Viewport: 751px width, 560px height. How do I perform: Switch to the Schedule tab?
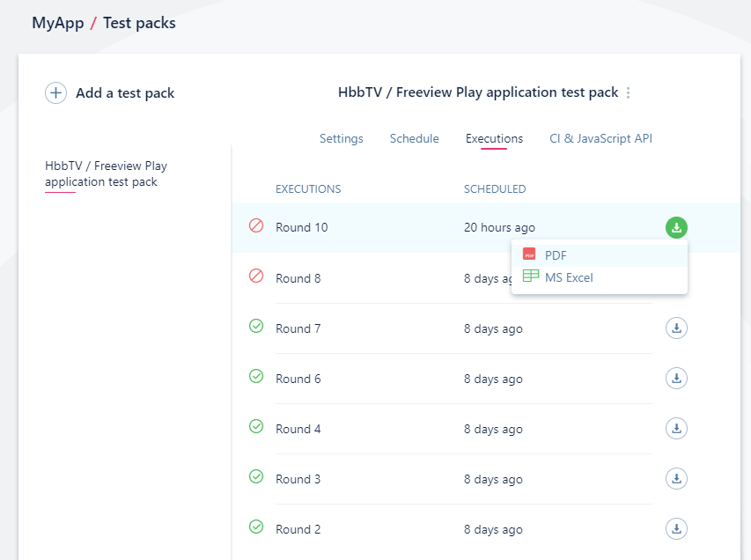[415, 138]
